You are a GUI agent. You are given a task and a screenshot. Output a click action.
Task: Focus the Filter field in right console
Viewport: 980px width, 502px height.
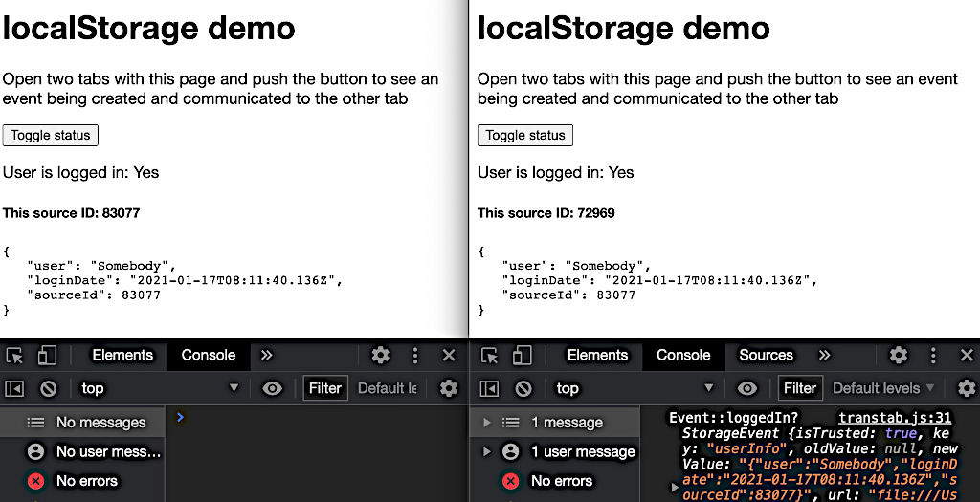click(x=800, y=388)
